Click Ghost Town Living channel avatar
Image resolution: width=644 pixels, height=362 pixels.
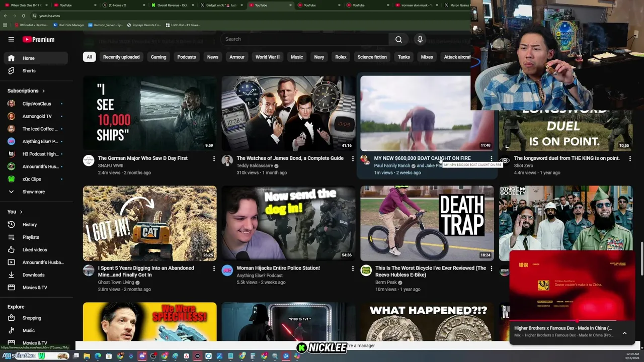(x=89, y=270)
